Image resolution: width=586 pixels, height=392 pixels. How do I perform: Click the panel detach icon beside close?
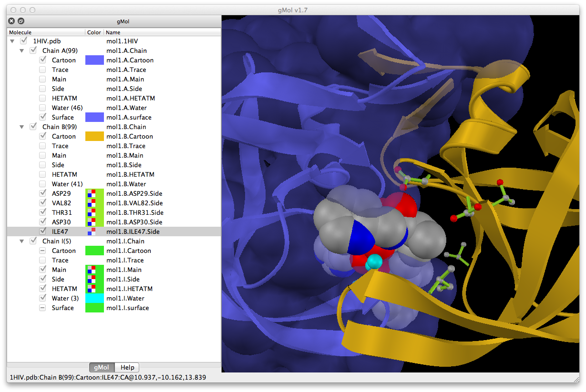pos(21,21)
